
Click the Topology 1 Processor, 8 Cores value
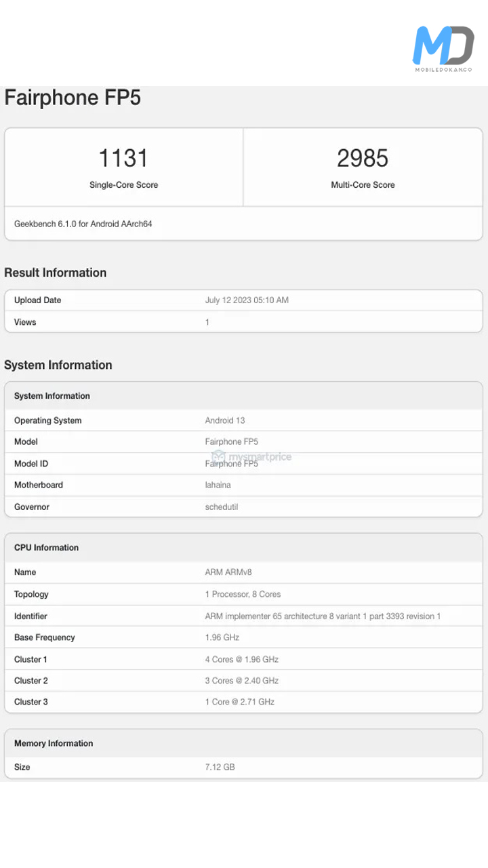243,594
